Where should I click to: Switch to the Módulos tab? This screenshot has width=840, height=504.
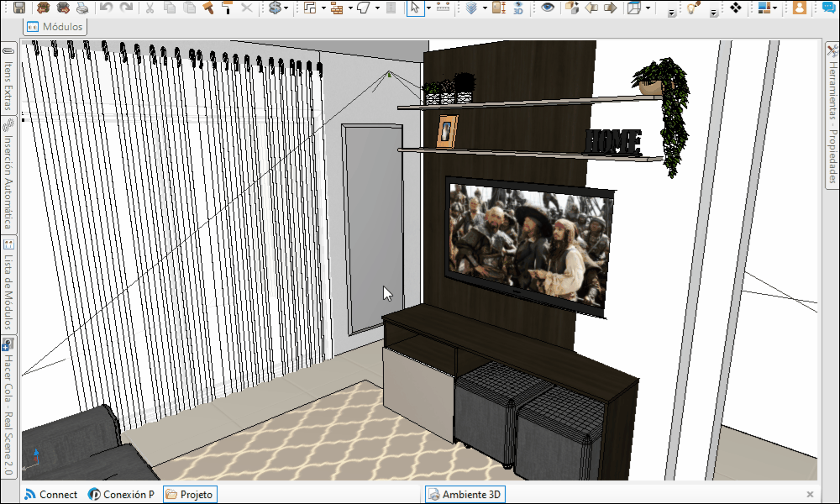pos(55,26)
